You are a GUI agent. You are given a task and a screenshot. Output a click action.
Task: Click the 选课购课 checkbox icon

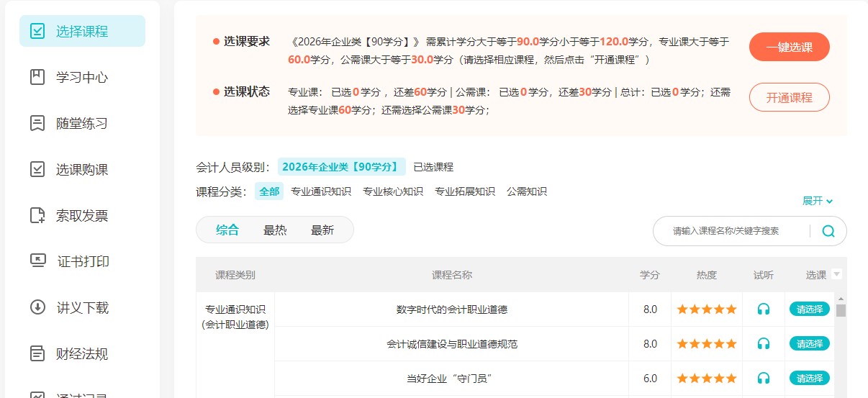point(37,169)
